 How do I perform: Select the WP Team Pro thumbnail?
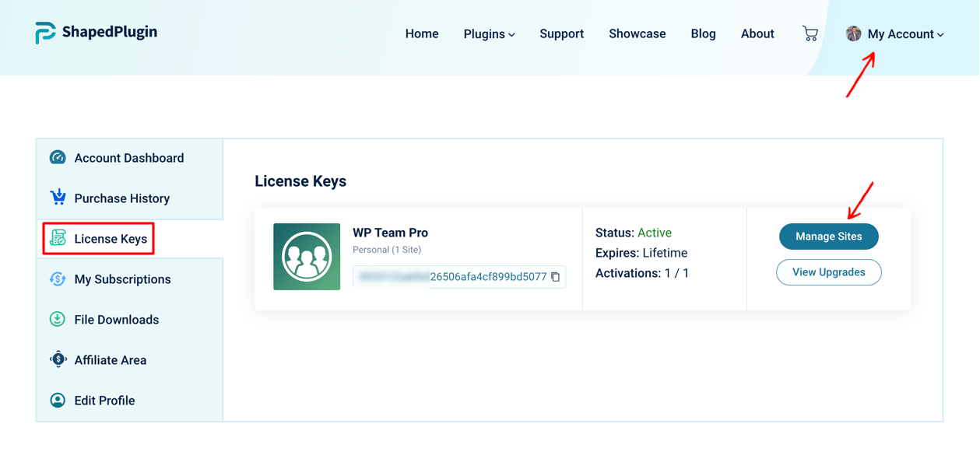[x=307, y=257]
